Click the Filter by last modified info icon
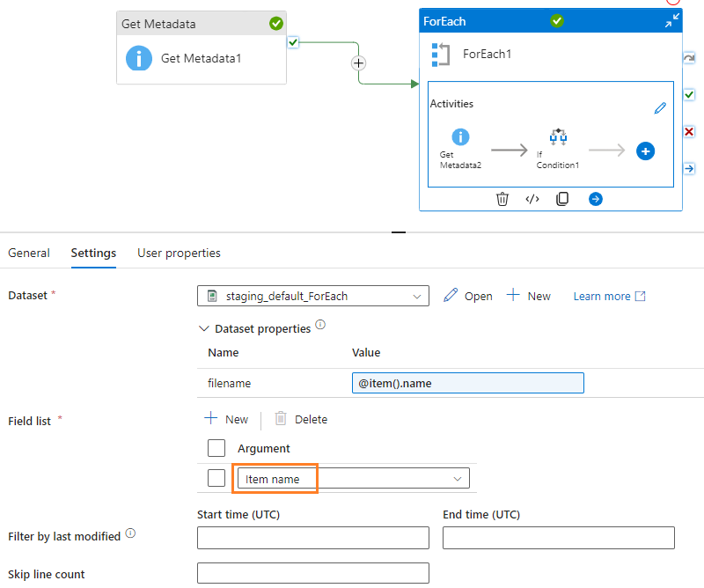This screenshot has height=588, width=704. click(130, 533)
